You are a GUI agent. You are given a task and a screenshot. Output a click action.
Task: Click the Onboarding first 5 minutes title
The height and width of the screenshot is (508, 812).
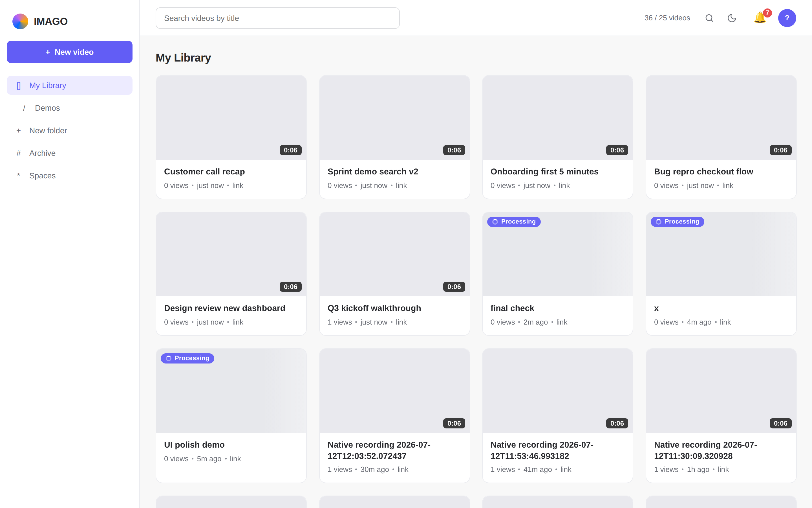click(x=544, y=172)
